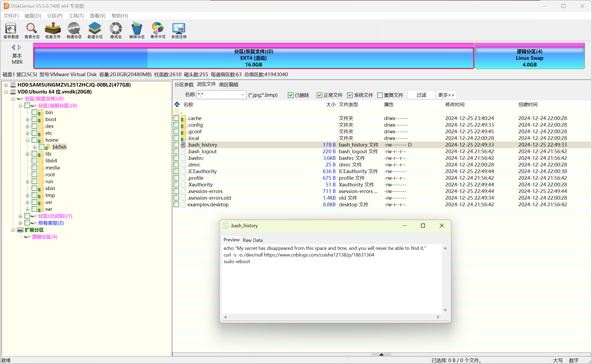The width and height of the screenshot is (592, 364).
Task: Expand the usr folder node
Action: (27, 202)
